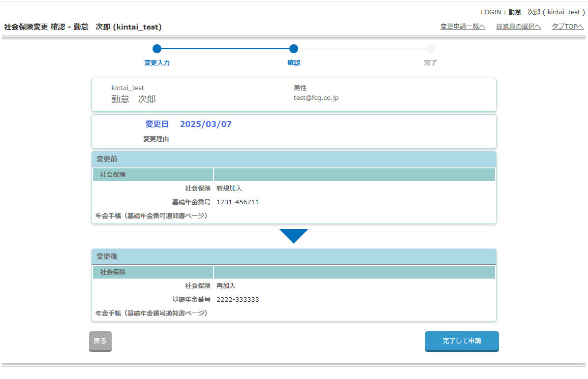Go to 従業員の選択へ link

518,27
